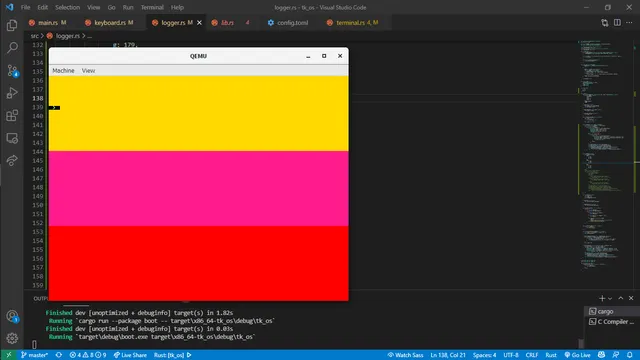Screen dimensions: 640x360
Task: Toggle Go Live server in status bar
Action: pos(578,355)
